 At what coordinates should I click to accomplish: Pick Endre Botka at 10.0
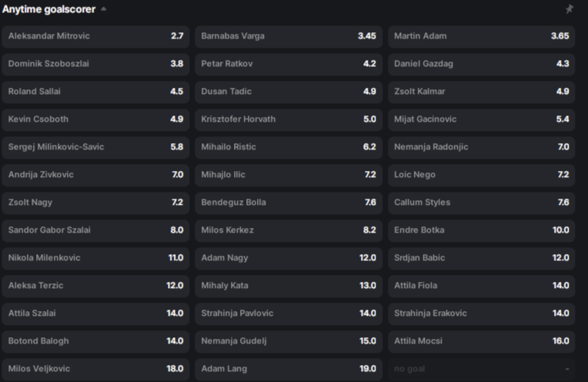tap(482, 230)
